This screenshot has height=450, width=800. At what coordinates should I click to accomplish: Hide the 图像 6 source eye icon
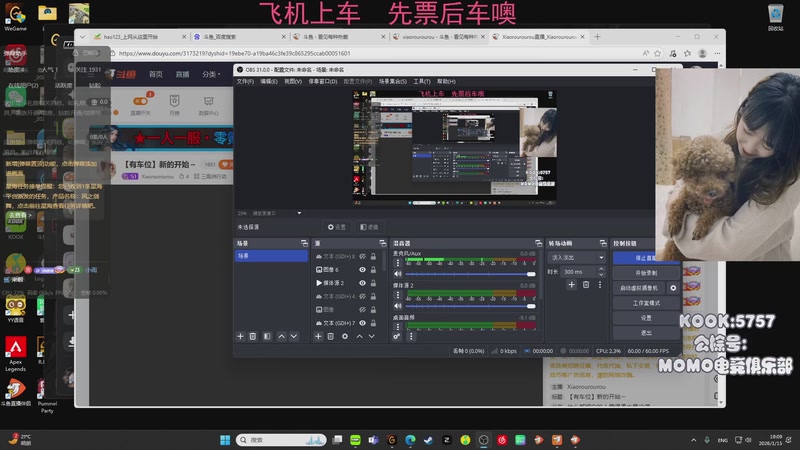pyautogui.click(x=362, y=269)
